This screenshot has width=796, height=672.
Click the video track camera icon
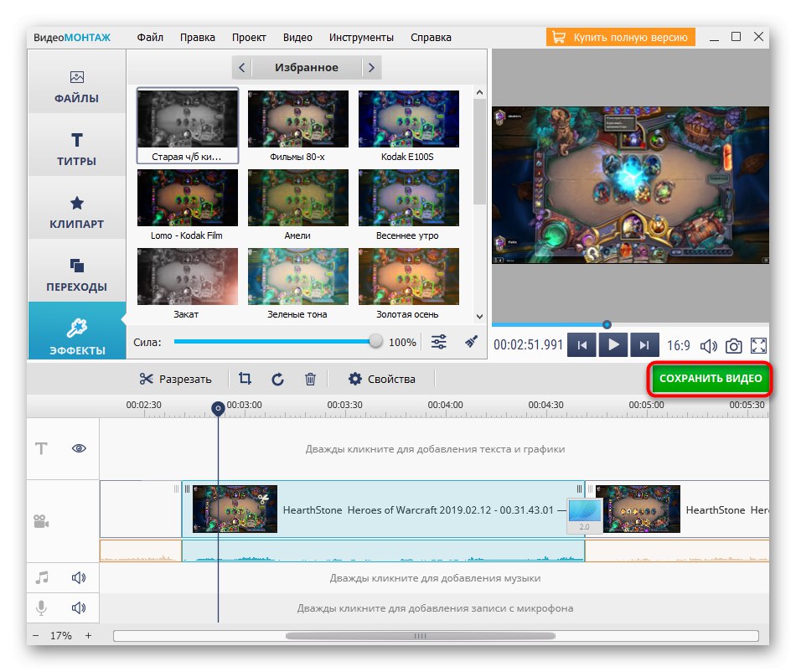point(41,520)
